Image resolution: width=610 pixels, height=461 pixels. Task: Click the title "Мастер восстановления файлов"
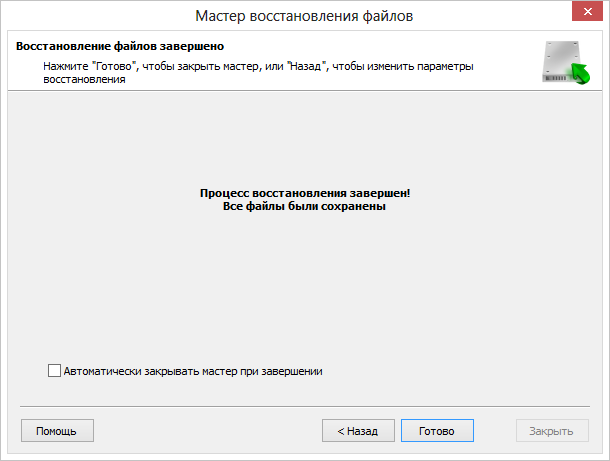pyautogui.click(x=304, y=16)
